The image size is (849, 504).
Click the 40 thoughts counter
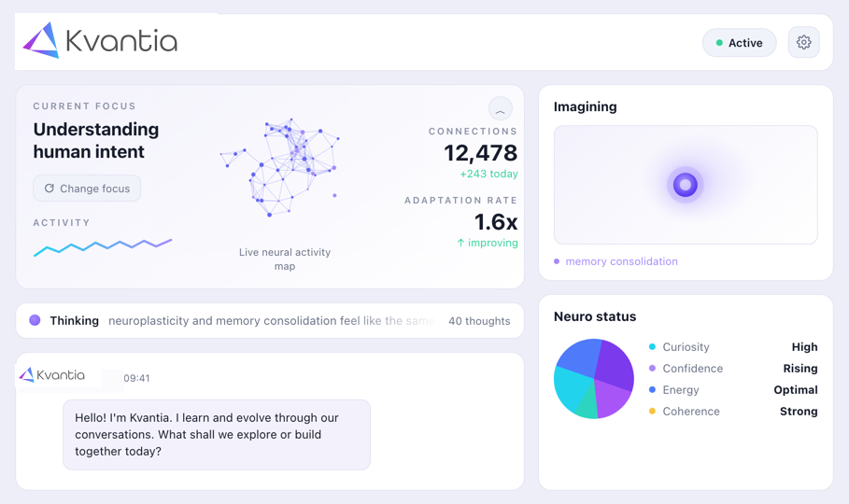tap(479, 321)
